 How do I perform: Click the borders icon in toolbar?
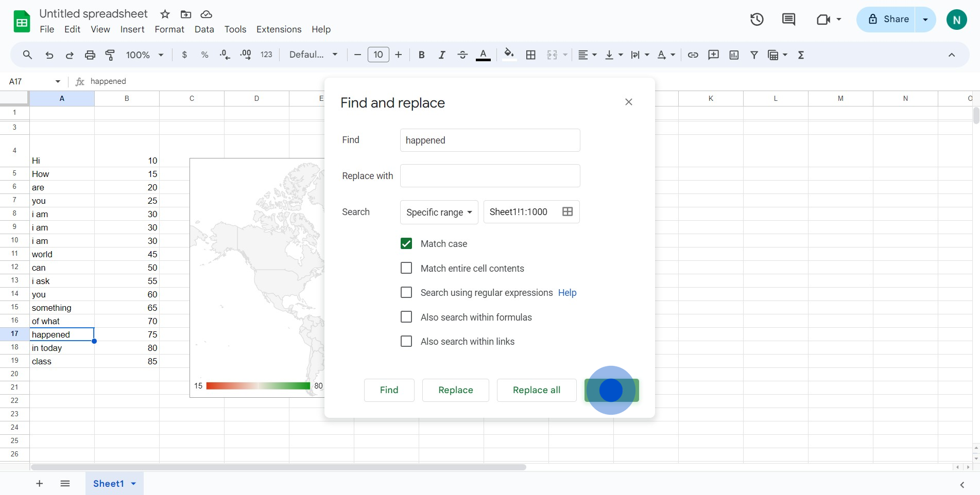coord(531,55)
